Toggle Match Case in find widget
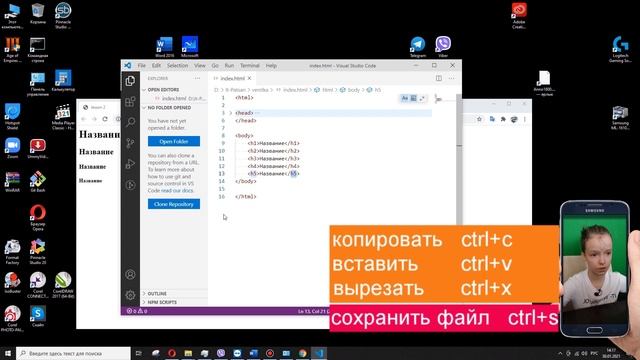 click(x=404, y=98)
